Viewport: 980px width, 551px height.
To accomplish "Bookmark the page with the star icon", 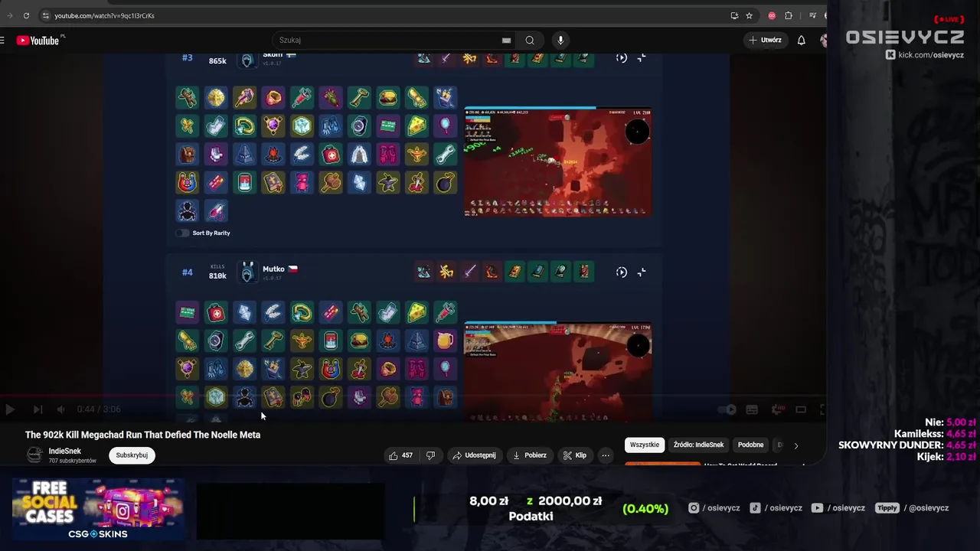I will [749, 15].
